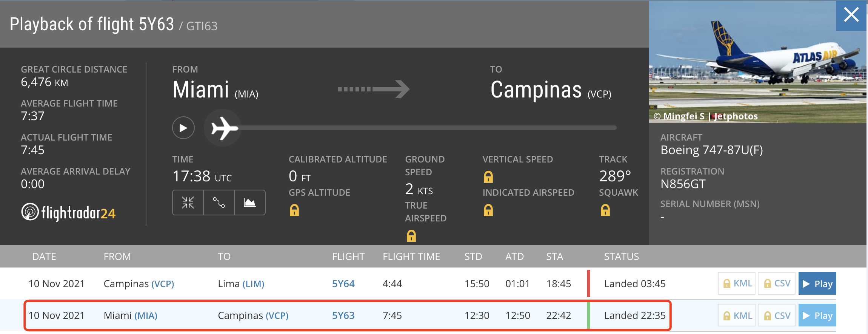Click the airplane marker on progress track

pyautogui.click(x=223, y=128)
